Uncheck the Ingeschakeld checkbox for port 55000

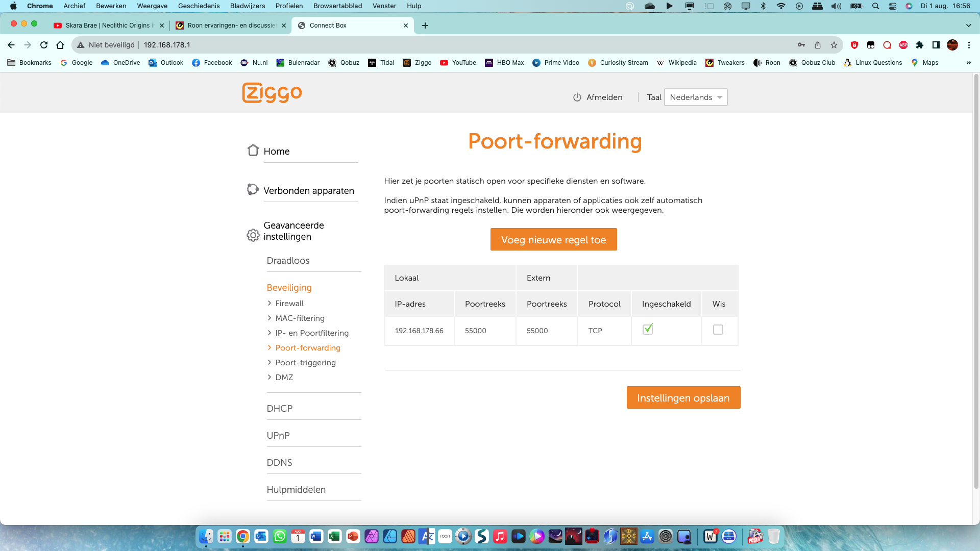tap(648, 330)
